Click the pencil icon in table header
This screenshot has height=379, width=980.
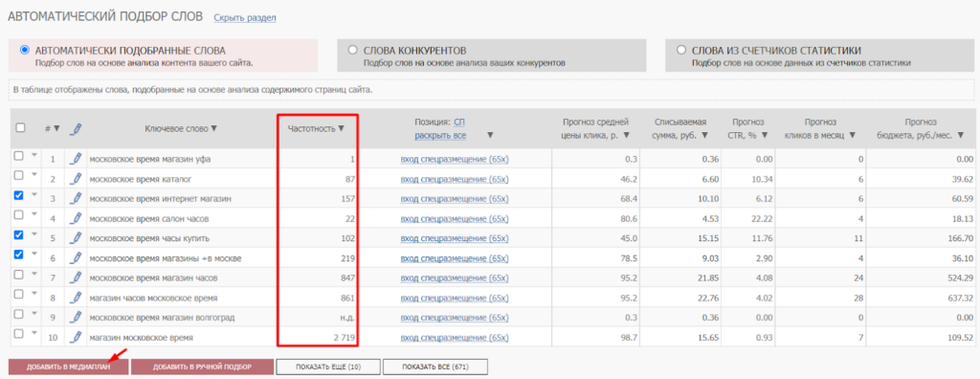click(x=76, y=128)
